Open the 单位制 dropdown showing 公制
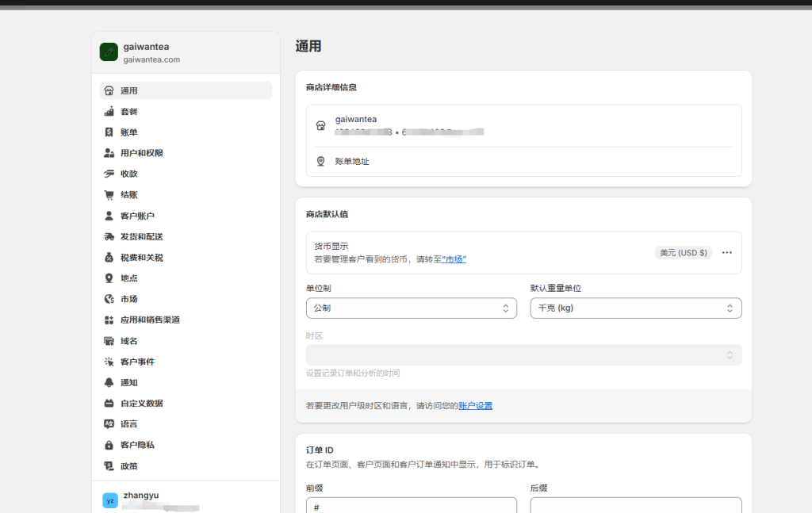Viewport: 812px width, 513px height. (411, 308)
